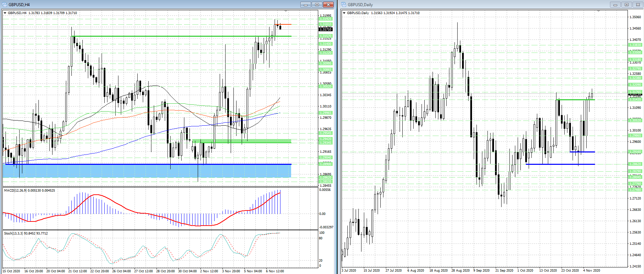
Task: Click the 1.33830 level label on Daily price scale
Action: [635, 45]
